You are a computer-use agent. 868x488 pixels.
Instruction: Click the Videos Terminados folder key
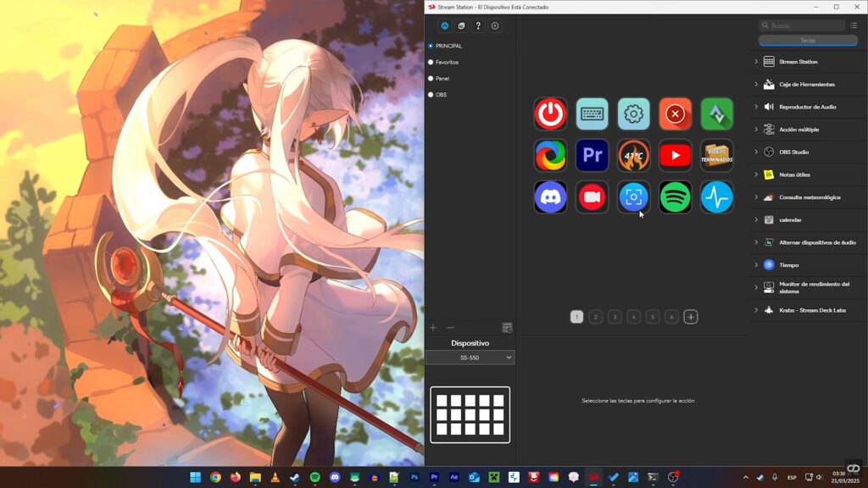pos(717,156)
